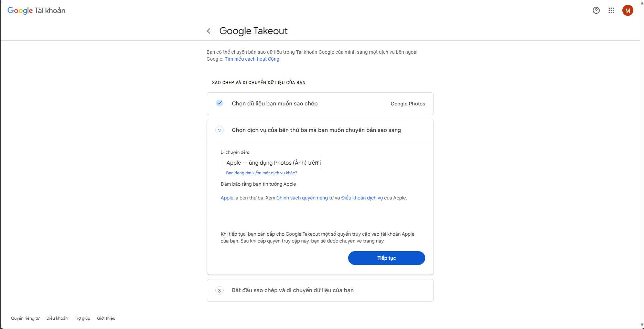The height and width of the screenshot is (329, 644).
Task: Open 'Điều khoản dịch vụ' link
Action: (362, 198)
